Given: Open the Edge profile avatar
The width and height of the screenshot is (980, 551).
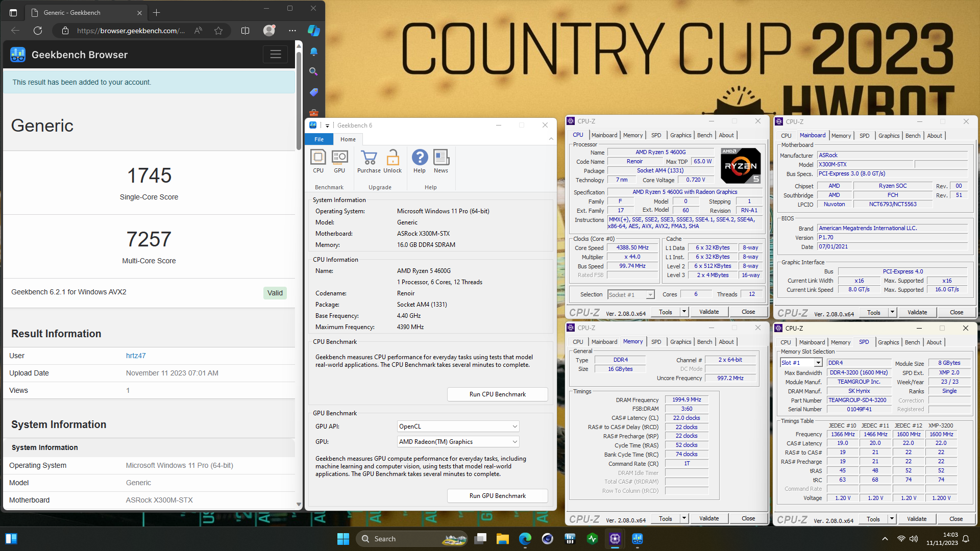Looking at the screenshot, I should coord(269,31).
